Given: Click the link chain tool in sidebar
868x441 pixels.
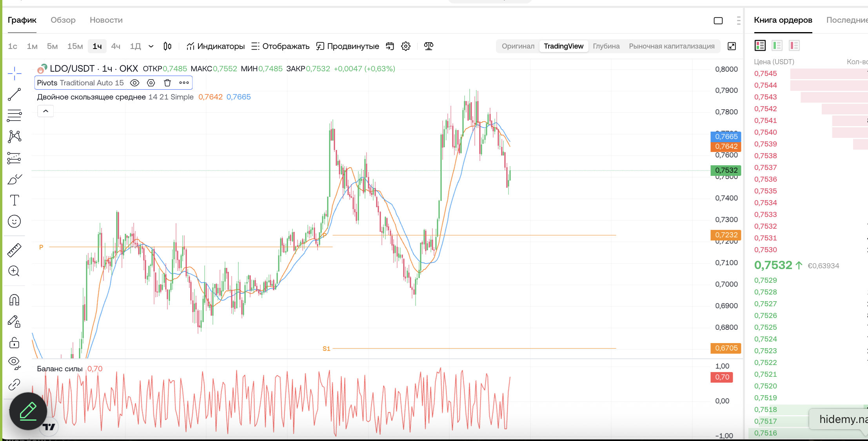Looking at the screenshot, I should pos(15,385).
